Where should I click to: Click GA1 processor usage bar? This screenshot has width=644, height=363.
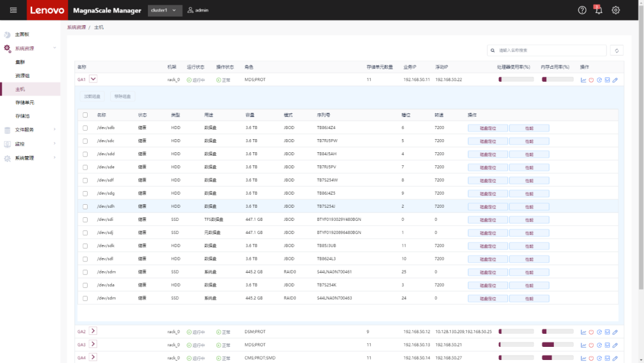(x=516, y=79)
